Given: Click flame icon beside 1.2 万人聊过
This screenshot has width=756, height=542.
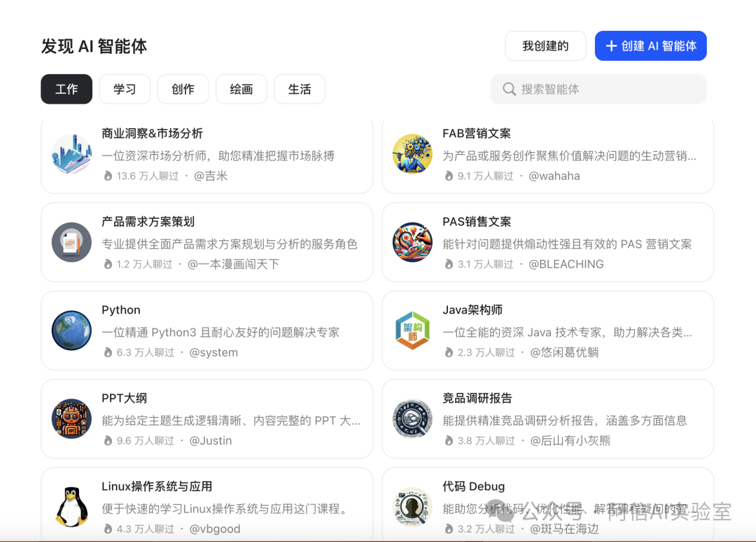Looking at the screenshot, I should pyautogui.click(x=108, y=264).
